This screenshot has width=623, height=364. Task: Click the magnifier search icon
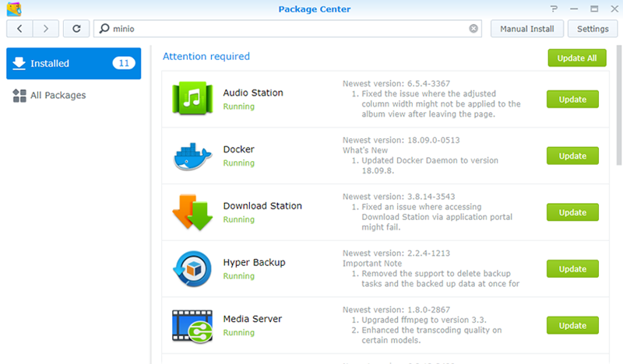(x=104, y=28)
